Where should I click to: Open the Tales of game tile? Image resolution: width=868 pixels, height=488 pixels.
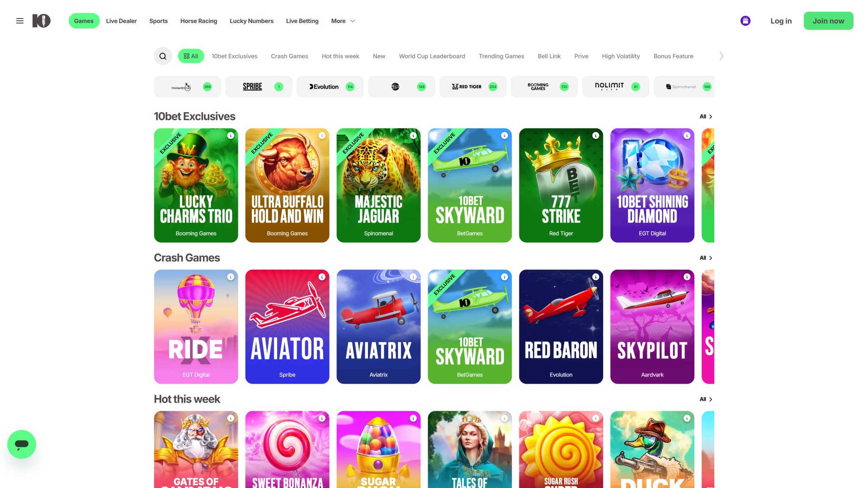coord(470,449)
